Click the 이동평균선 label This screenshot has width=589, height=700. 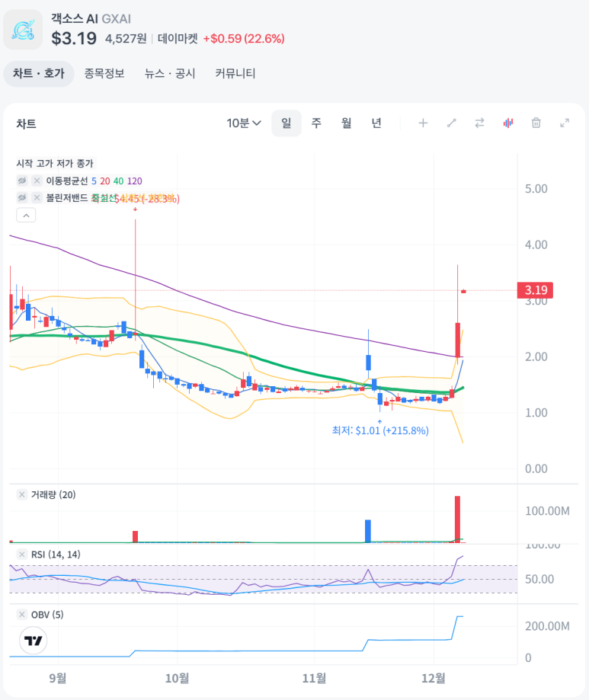click(67, 181)
